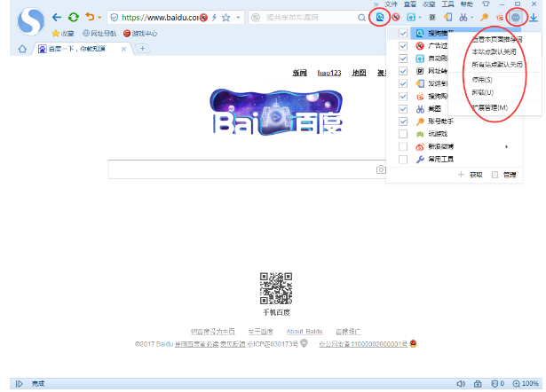Click the Sogou browser logo avatar

31,21
